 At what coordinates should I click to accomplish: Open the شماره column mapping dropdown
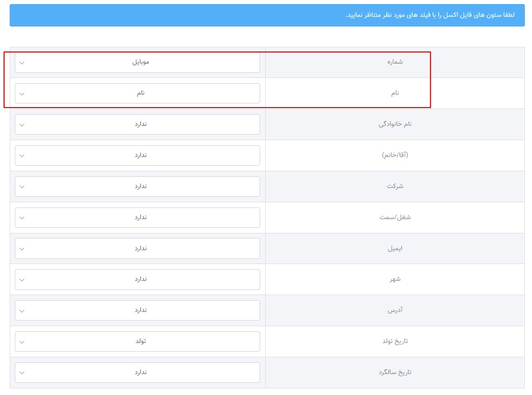137,62
